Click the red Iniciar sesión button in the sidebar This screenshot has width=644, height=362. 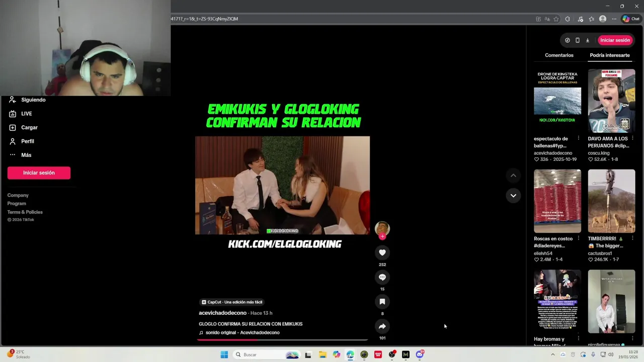pos(39,173)
